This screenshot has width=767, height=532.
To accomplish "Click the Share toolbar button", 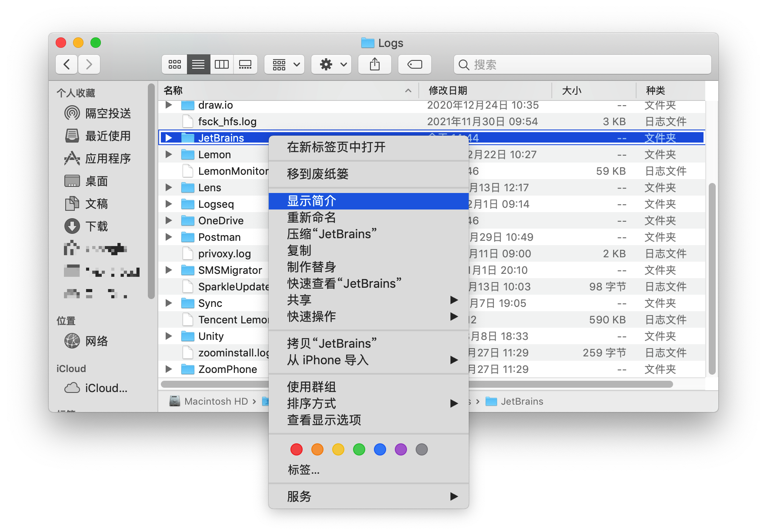I will click(x=375, y=64).
